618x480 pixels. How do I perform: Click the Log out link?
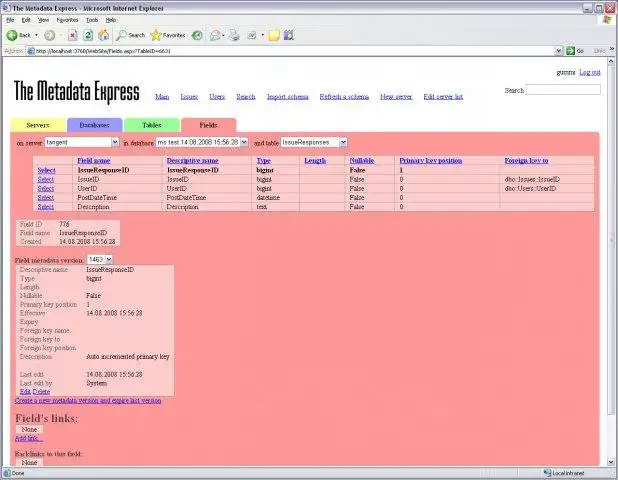(590, 72)
